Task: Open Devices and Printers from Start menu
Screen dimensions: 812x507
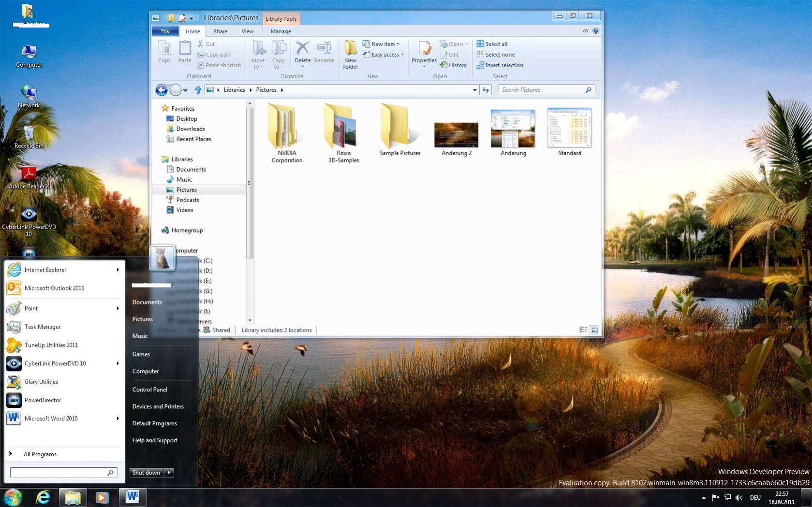Action: (x=158, y=406)
